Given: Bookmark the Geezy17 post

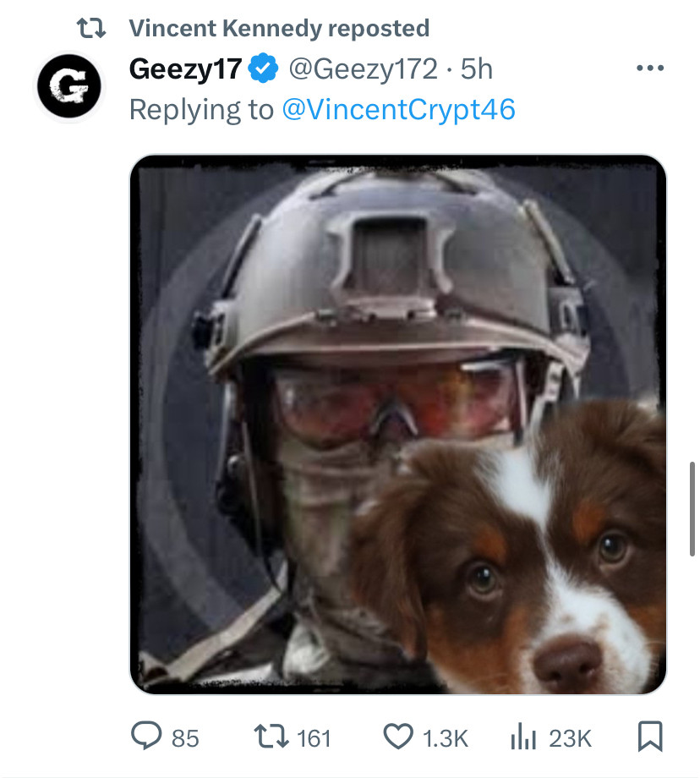Looking at the screenshot, I should click(x=648, y=737).
